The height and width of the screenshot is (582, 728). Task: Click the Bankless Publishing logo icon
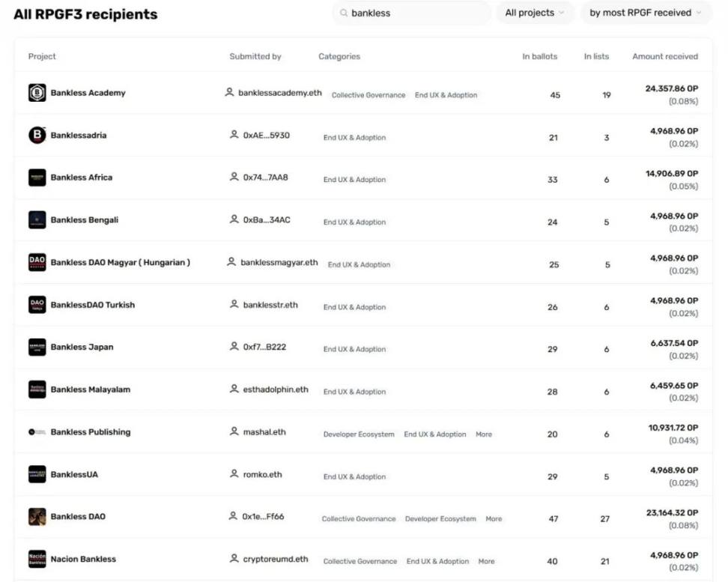point(37,432)
